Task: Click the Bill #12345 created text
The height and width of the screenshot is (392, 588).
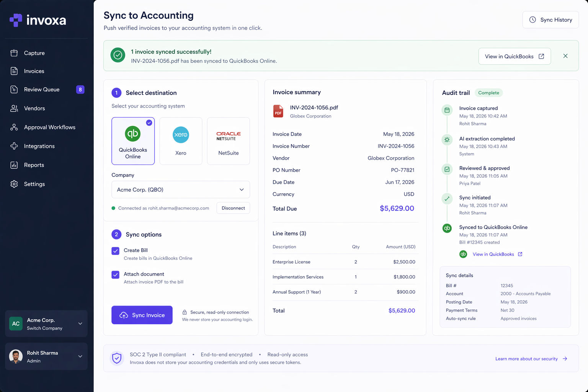Action: (480, 242)
